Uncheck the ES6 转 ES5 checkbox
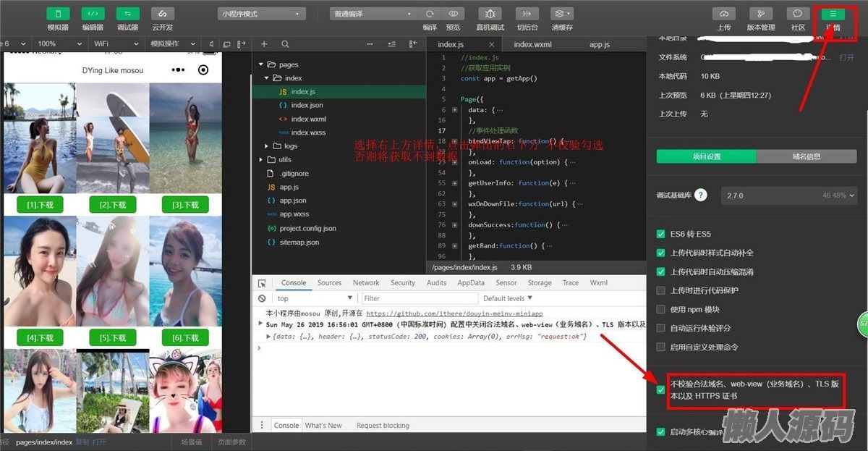The height and width of the screenshot is (451, 868). [x=660, y=234]
